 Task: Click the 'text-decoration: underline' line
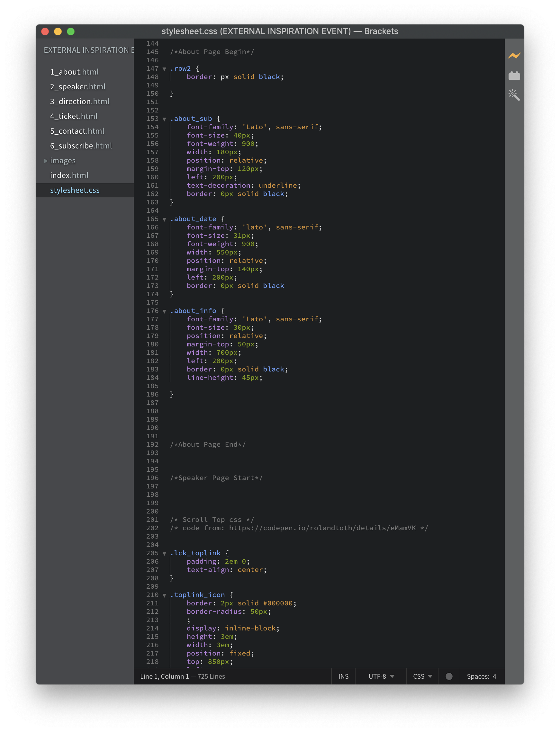click(x=244, y=185)
